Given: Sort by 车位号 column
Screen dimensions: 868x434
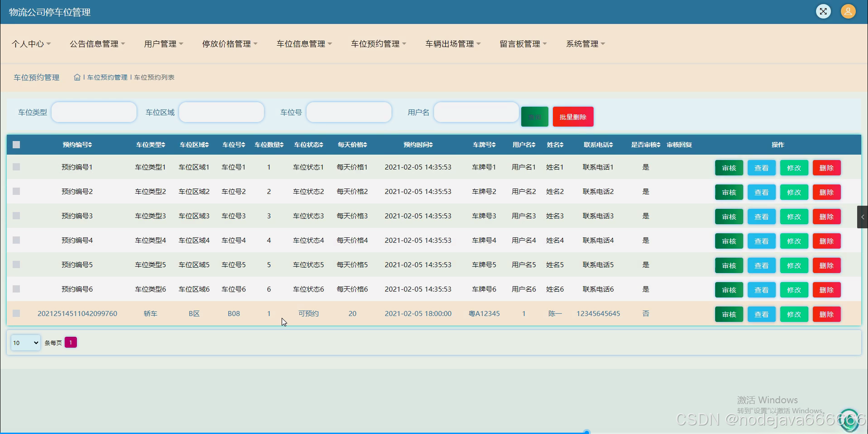Looking at the screenshot, I should tap(234, 145).
